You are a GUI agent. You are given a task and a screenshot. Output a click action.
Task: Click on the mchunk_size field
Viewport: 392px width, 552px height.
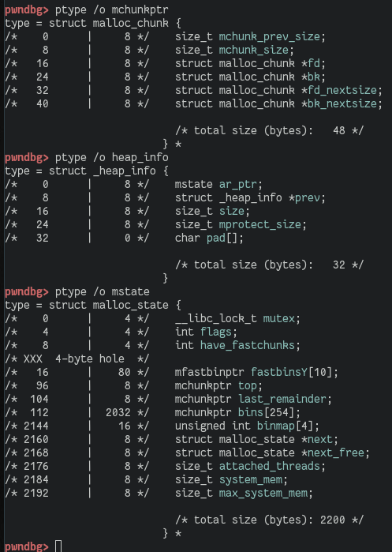253,50
